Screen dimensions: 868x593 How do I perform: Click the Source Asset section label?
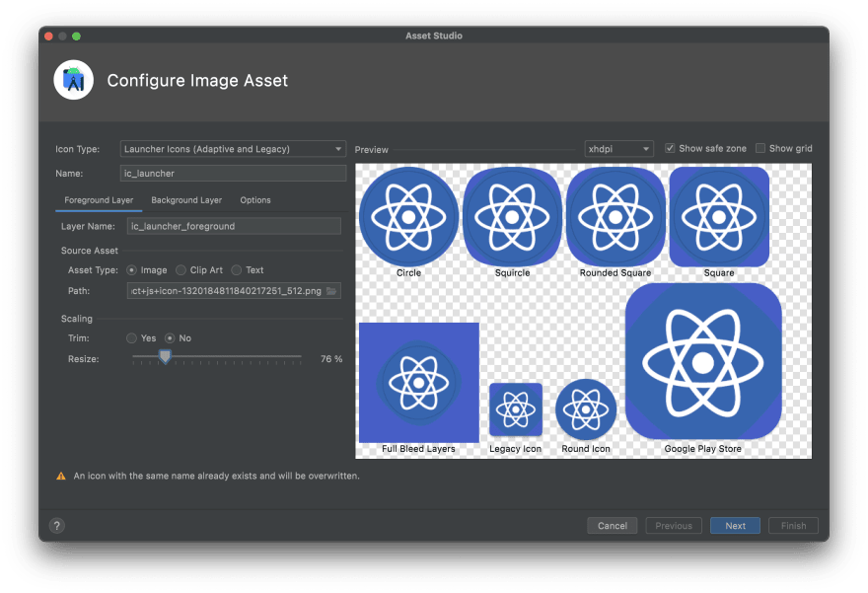click(89, 251)
